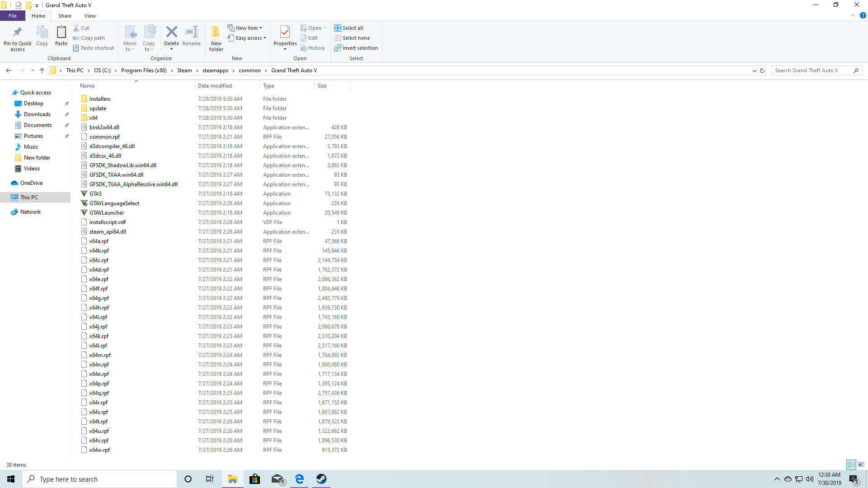Click the red Delete X icon
This screenshot has width=868, height=488.
171,32
